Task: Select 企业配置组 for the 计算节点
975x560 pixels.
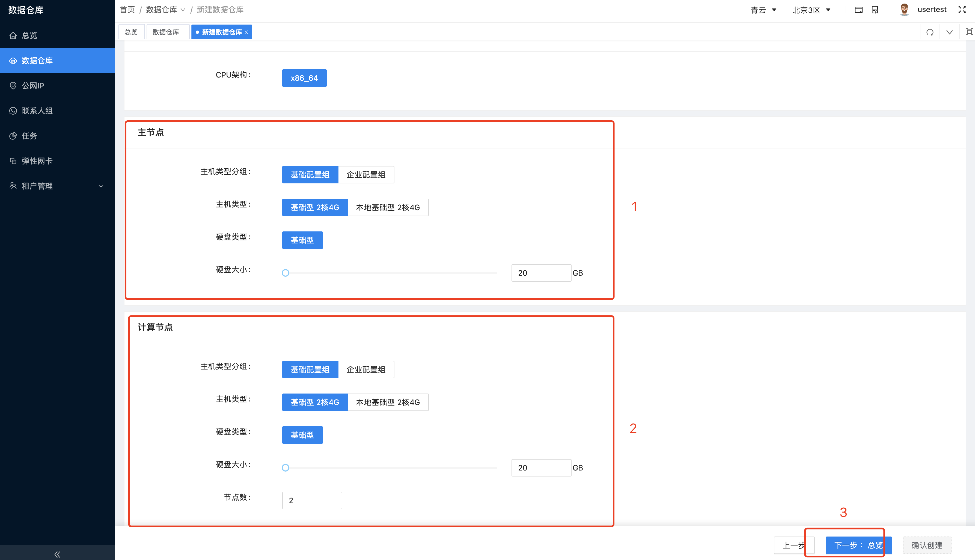Action: click(x=366, y=369)
